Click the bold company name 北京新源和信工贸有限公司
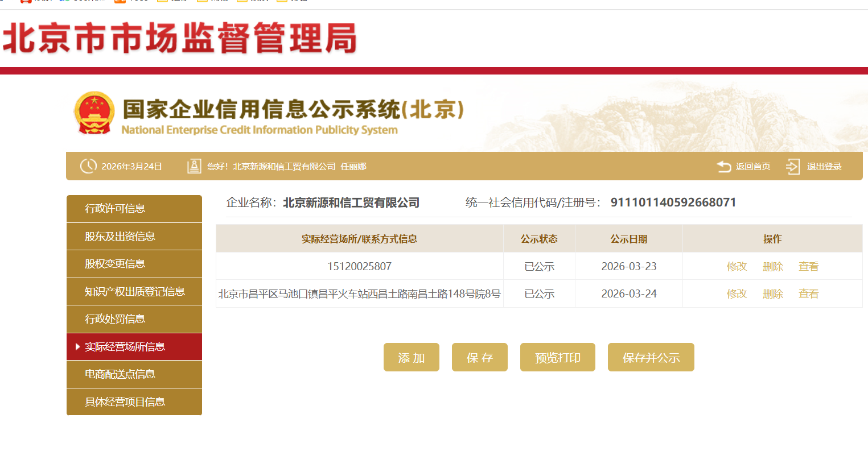Screen dimensions: 868x455 pos(351,202)
